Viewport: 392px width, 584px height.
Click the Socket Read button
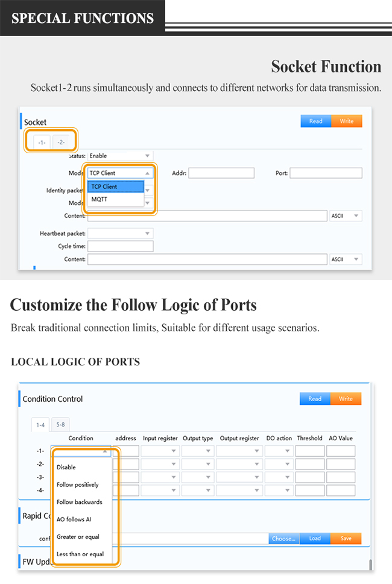tap(315, 121)
